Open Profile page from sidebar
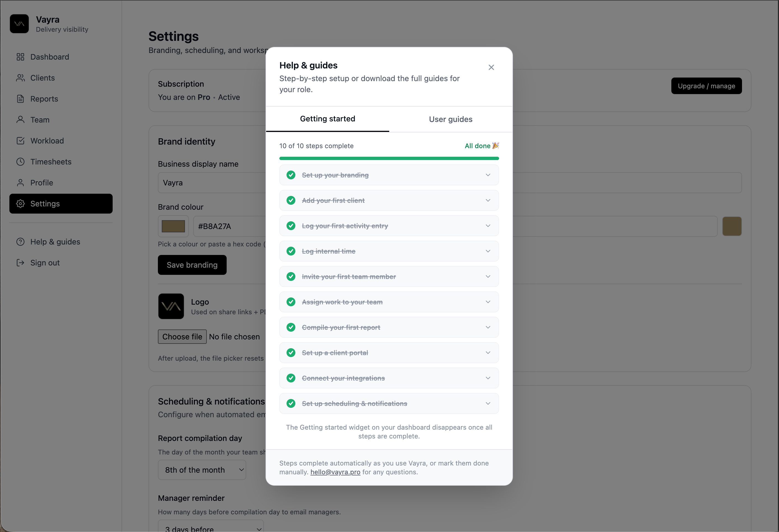Screen dimensions: 779x532 click(61, 183)
